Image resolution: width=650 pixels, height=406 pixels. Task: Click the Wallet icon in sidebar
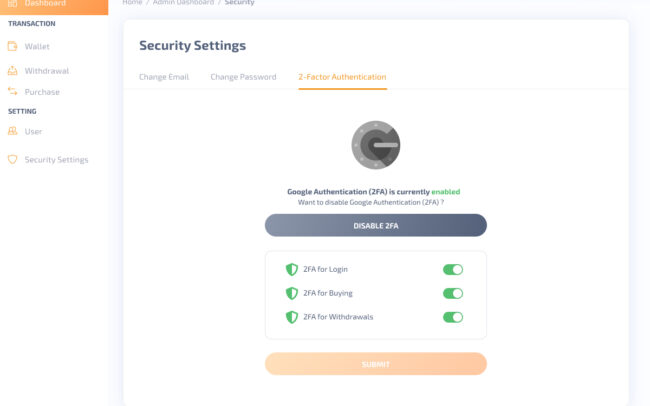pyautogui.click(x=12, y=46)
